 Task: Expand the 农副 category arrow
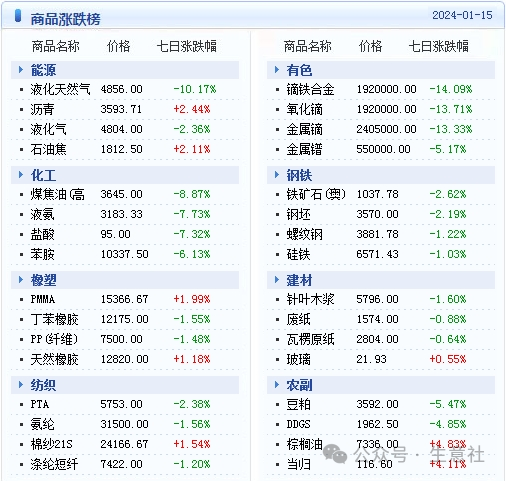click(x=277, y=385)
